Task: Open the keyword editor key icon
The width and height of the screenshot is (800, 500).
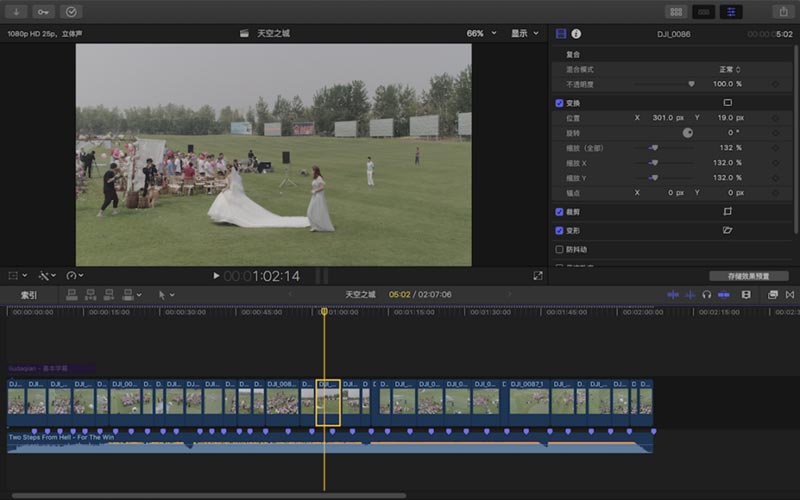Action: (x=44, y=11)
